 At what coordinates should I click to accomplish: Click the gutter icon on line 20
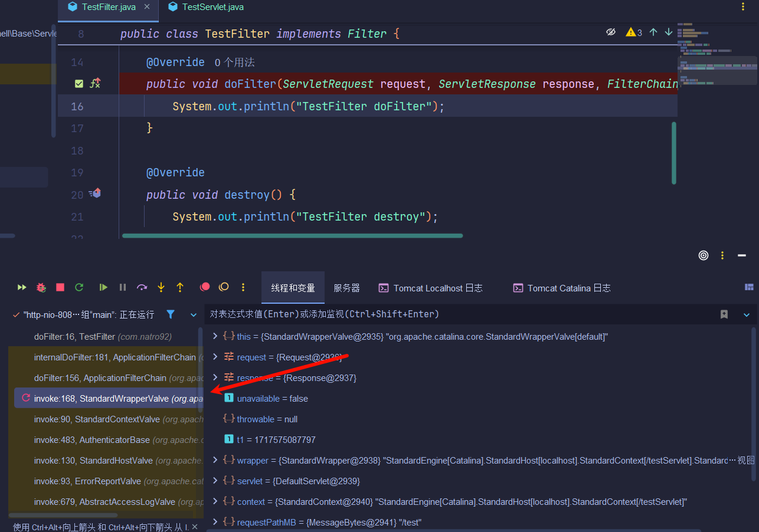(95, 193)
